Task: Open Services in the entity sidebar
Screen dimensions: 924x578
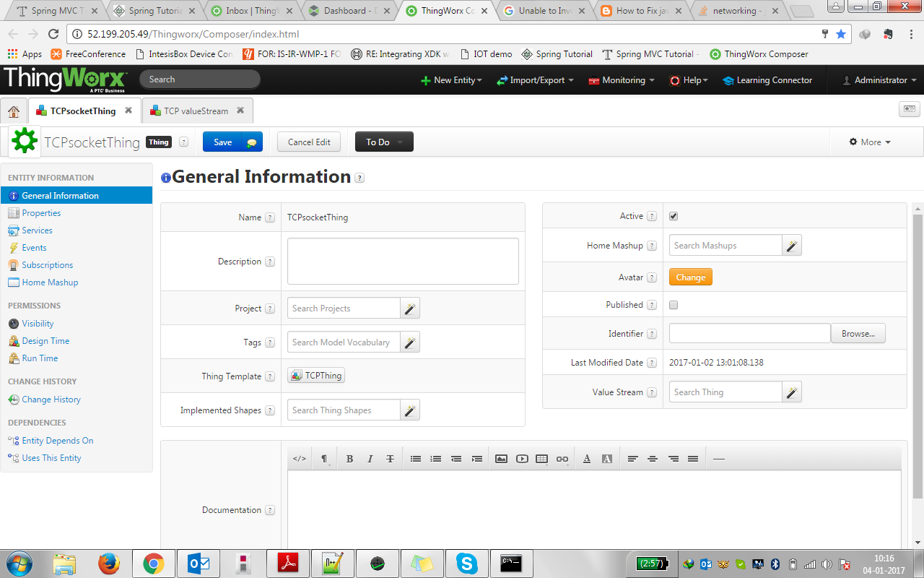Action: pos(37,230)
